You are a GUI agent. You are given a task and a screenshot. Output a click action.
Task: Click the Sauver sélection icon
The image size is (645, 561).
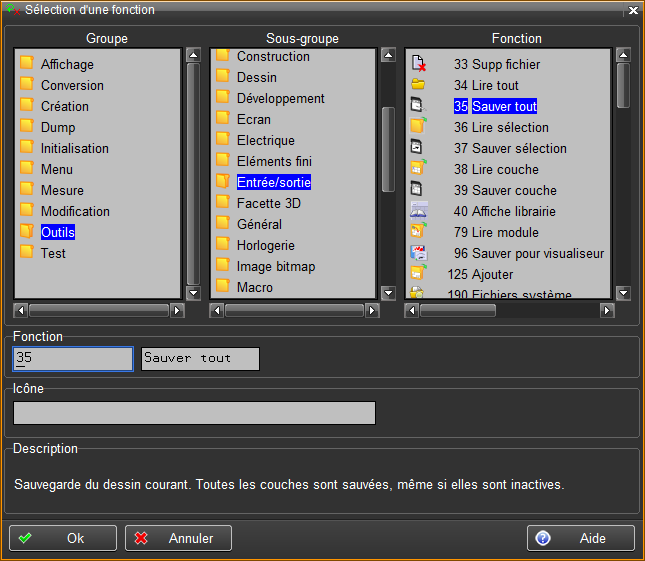pyautogui.click(x=420, y=148)
